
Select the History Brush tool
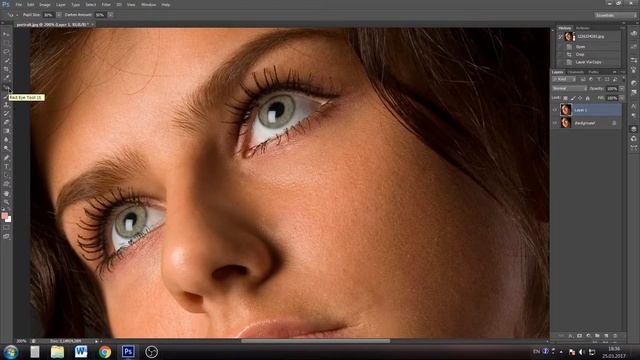tap(6, 113)
